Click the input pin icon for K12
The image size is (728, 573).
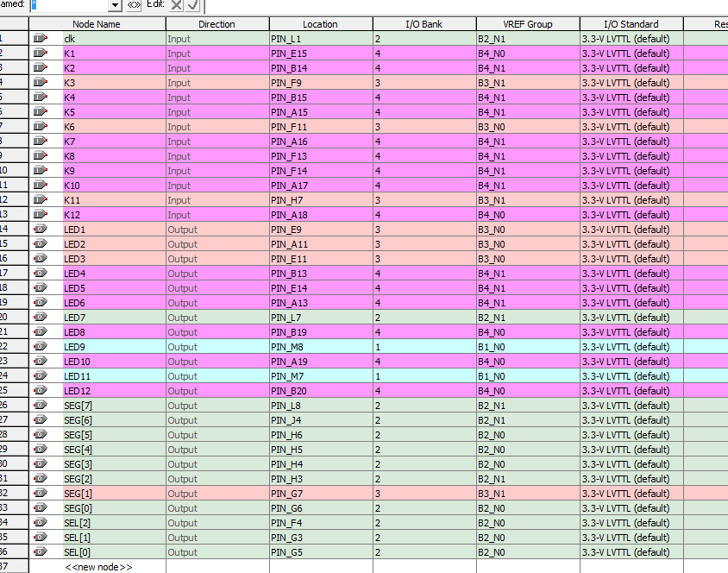click(x=41, y=214)
